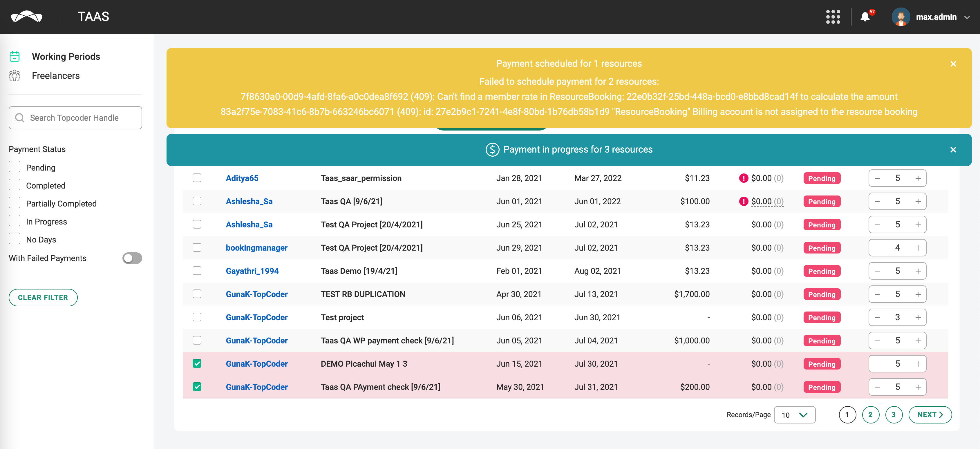This screenshot has height=449, width=980.
Task: Click Search Topcoder Handle field
Action: click(x=75, y=118)
